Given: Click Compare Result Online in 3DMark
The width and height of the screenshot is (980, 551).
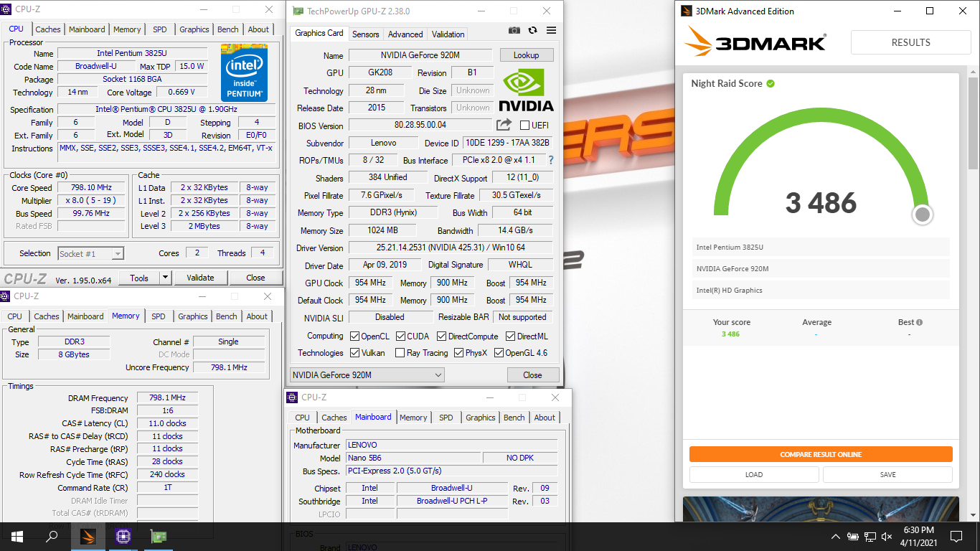Looking at the screenshot, I should click(821, 454).
